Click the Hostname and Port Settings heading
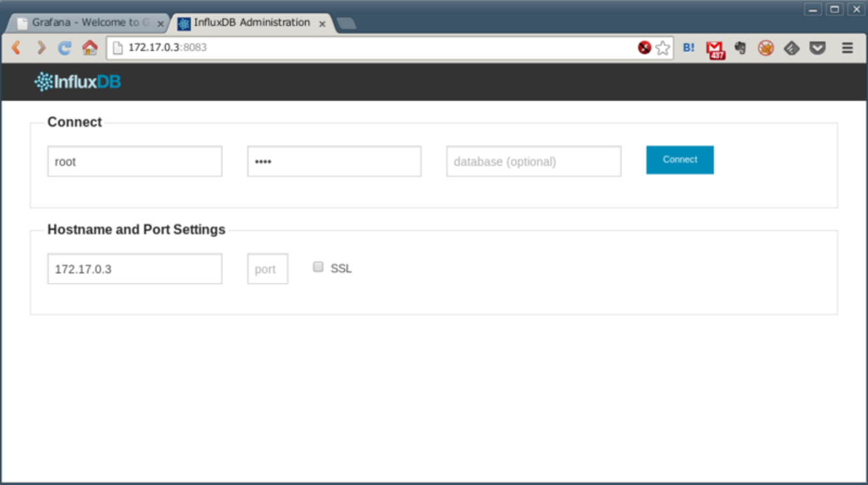The image size is (868, 485). click(136, 230)
